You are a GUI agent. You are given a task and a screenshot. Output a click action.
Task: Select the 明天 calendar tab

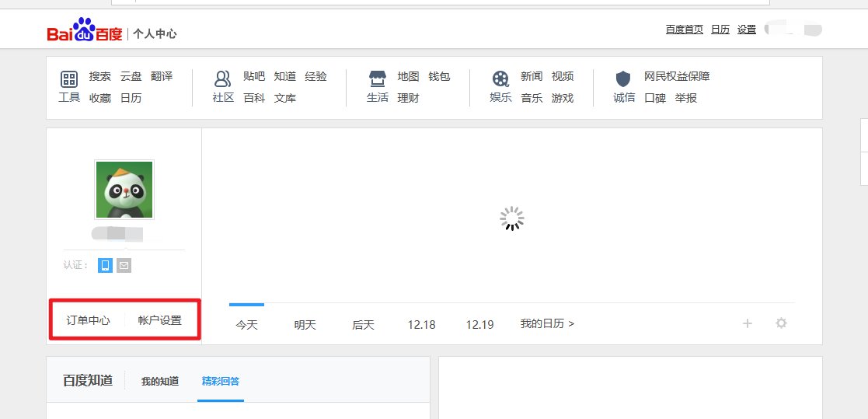click(x=305, y=325)
